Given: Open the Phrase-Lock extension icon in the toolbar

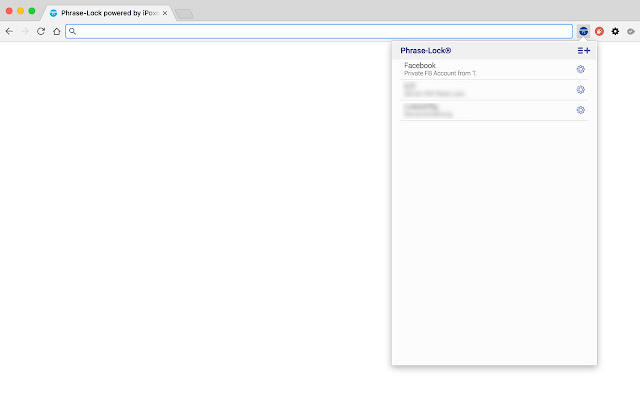Looking at the screenshot, I should point(583,31).
